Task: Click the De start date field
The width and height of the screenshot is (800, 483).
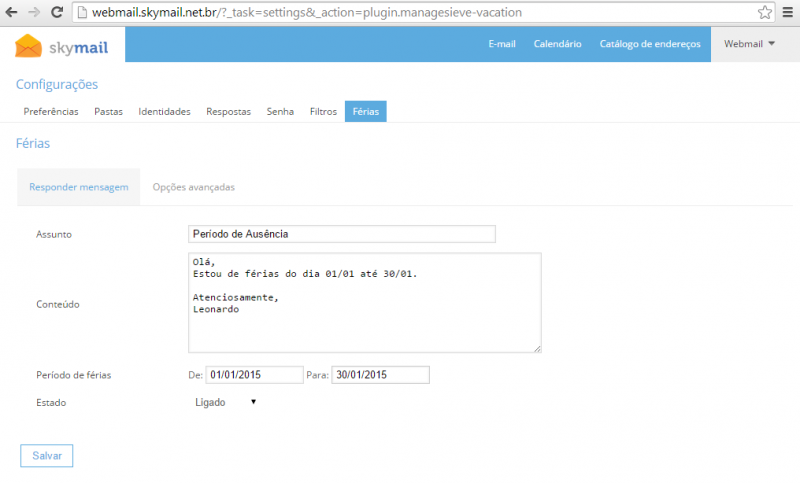Action: [x=254, y=374]
